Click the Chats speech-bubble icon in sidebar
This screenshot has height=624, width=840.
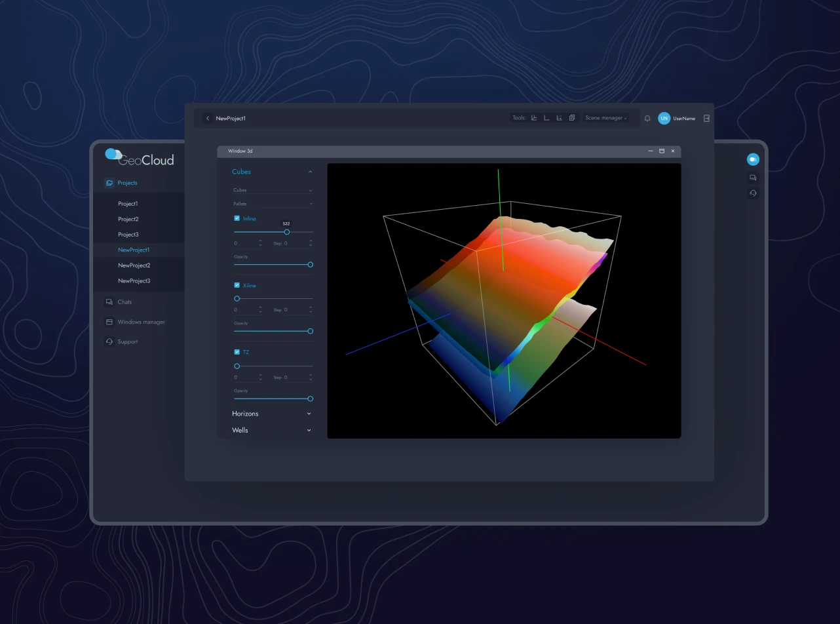[109, 302]
